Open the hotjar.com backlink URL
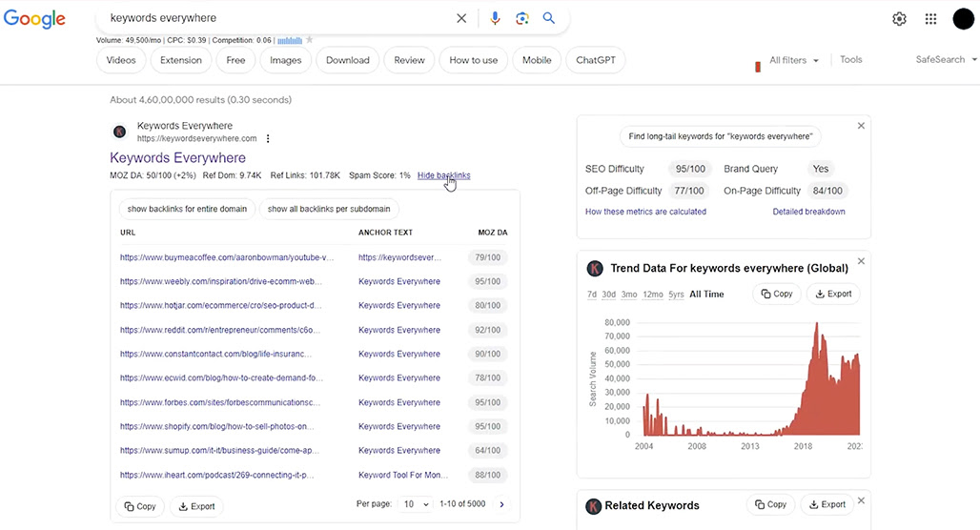980x530 pixels. pos(220,306)
